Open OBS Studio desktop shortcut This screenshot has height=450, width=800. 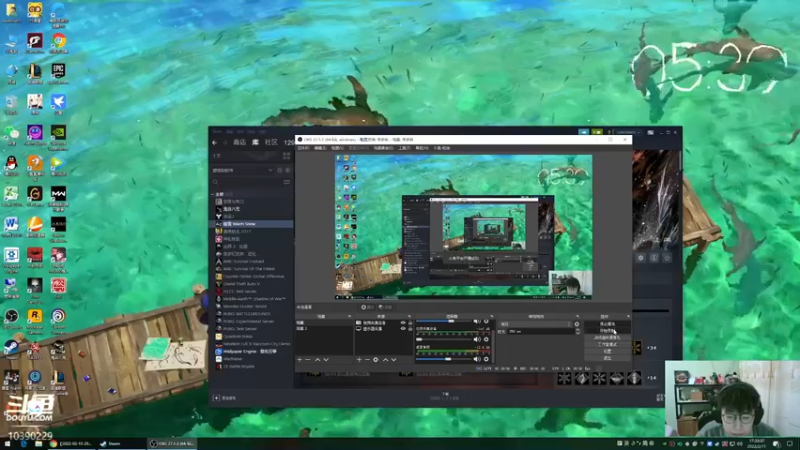(x=11, y=319)
